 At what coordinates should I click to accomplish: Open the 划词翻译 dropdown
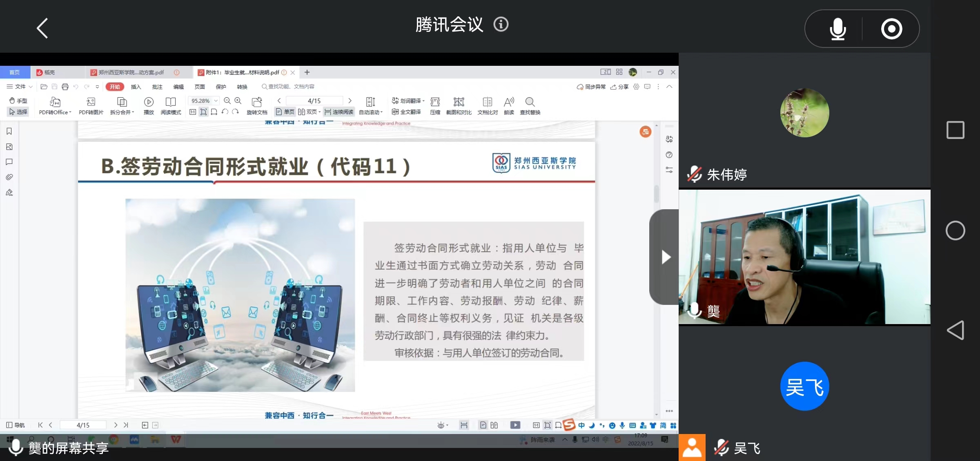tap(408, 101)
